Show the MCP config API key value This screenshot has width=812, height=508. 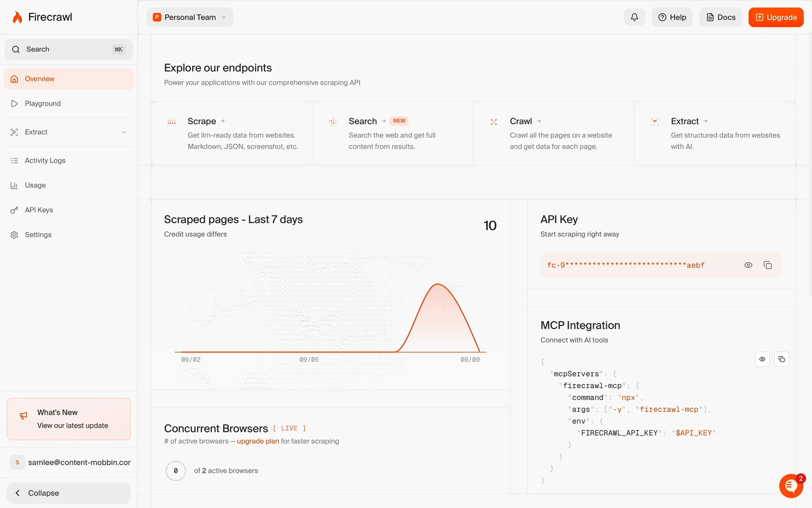pyautogui.click(x=762, y=359)
